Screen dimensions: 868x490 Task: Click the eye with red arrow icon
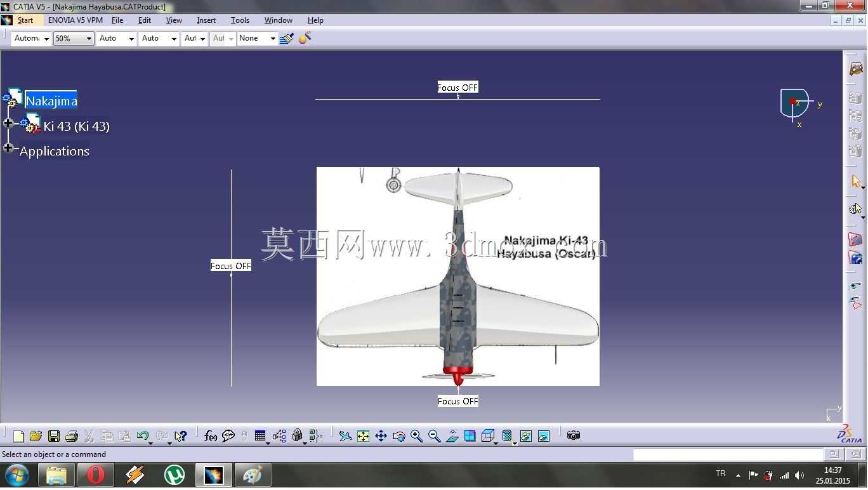[x=856, y=303]
